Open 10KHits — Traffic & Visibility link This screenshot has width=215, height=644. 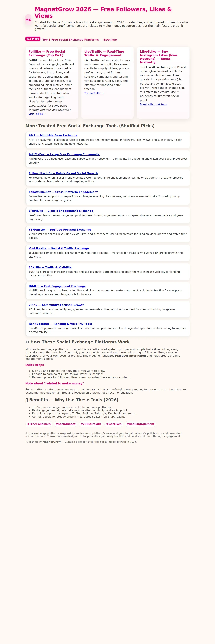pyautogui.click(x=50, y=267)
